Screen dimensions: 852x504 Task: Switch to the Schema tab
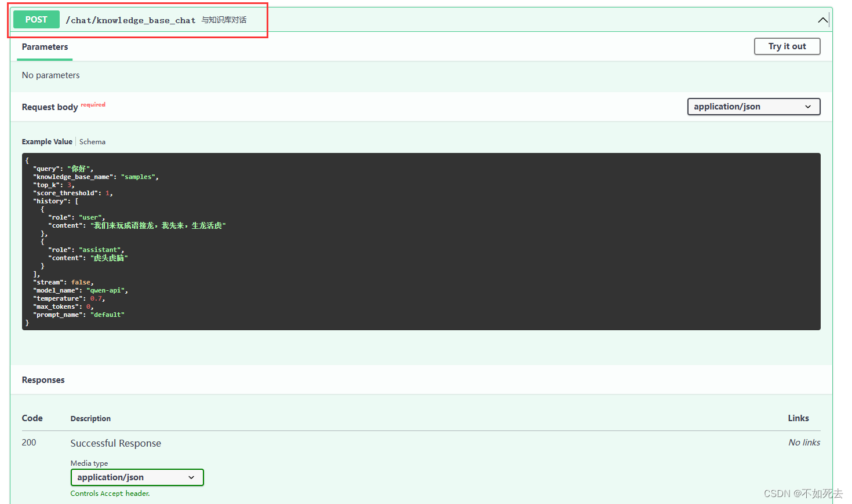(x=92, y=141)
